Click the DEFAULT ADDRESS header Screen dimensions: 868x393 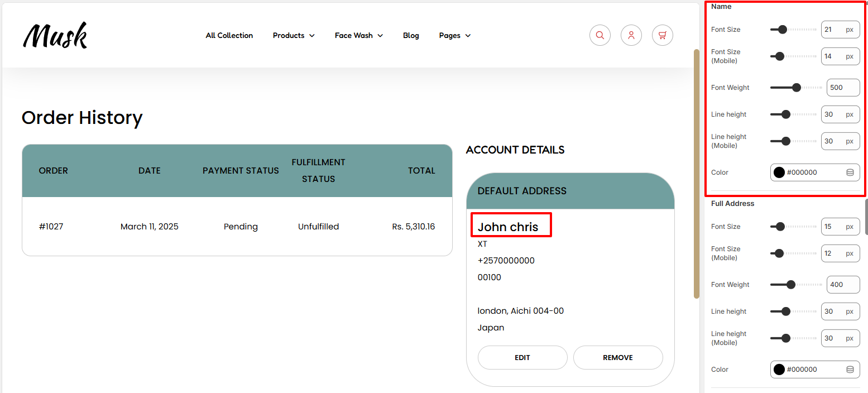pyautogui.click(x=522, y=191)
